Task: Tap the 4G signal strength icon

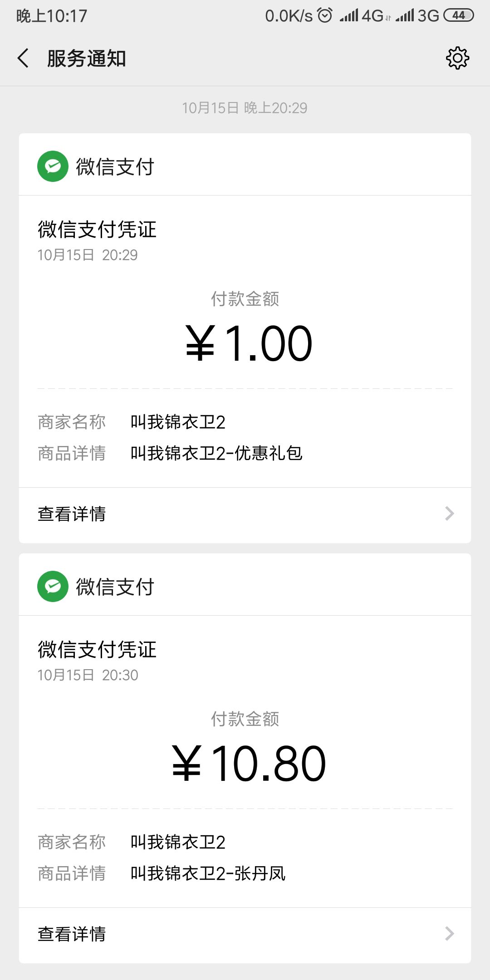Action: tap(349, 16)
